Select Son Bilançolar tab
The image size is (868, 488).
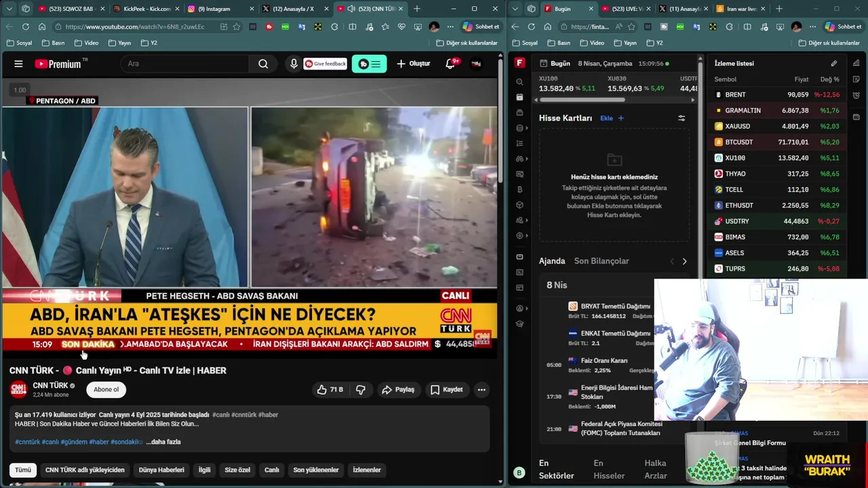click(x=601, y=261)
